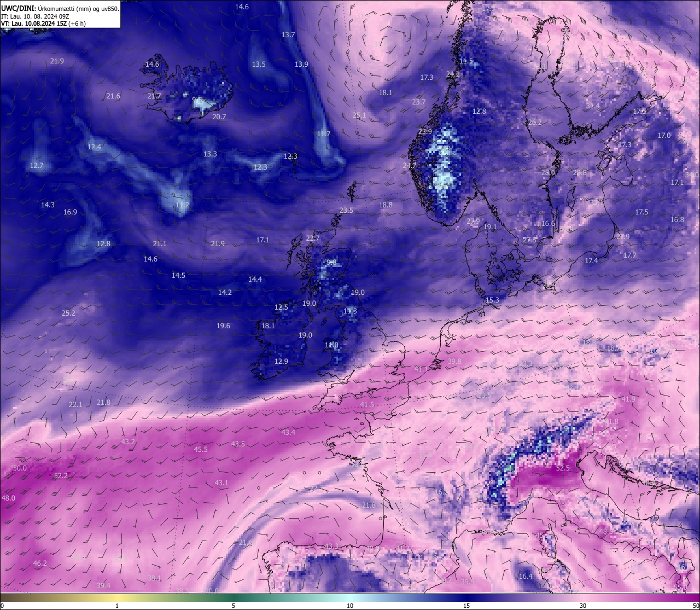This screenshot has height=610, width=700.
Task: Click the color scale tick label 5
Action: 234,606
